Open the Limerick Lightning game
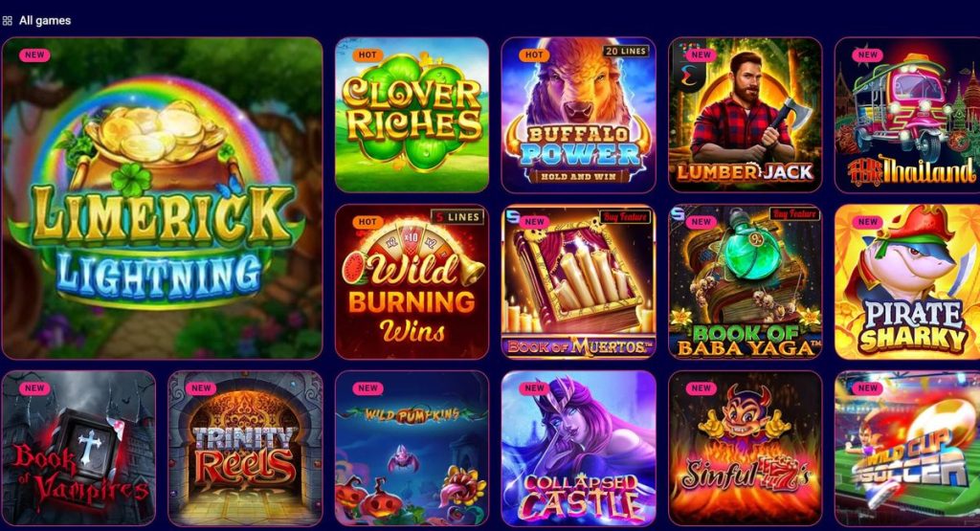This screenshot has width=980, height=531. click(163, 198)
